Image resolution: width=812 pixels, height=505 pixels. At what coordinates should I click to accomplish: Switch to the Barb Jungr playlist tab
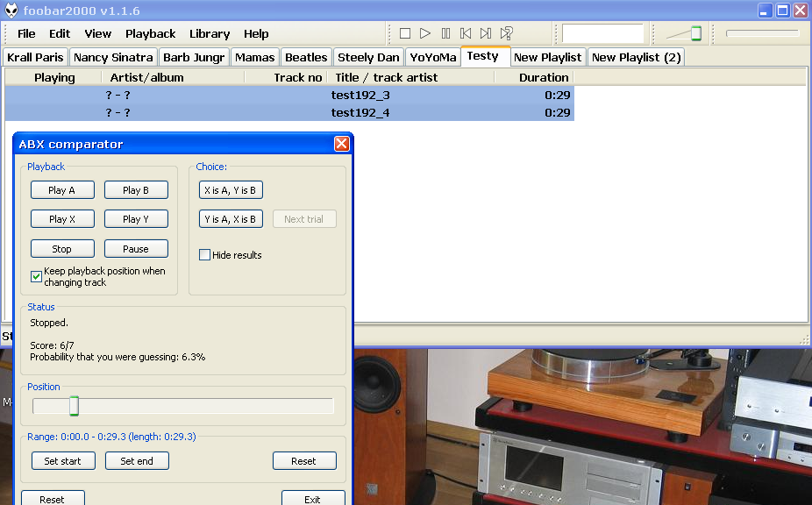coord(194,57)
